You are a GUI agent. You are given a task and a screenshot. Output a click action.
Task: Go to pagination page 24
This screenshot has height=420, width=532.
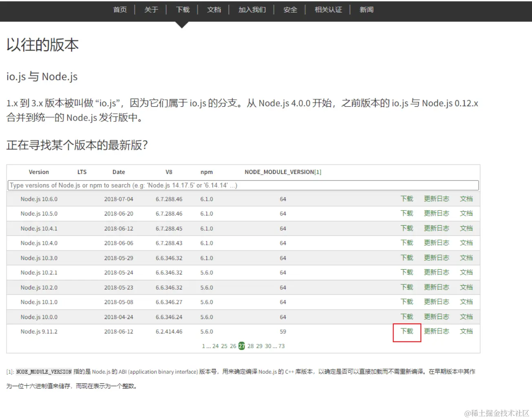click(216, 346)
